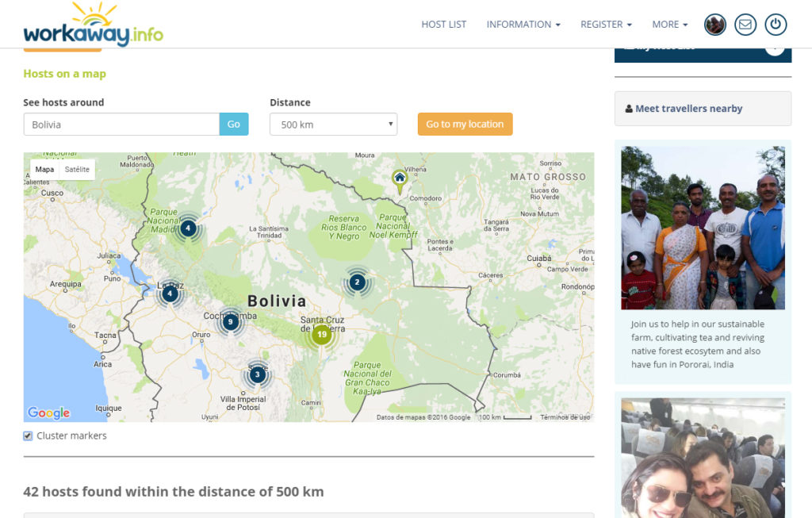Expand the MORE menu
The width and height of the screenshot is (812, 518).
[669, 25]
